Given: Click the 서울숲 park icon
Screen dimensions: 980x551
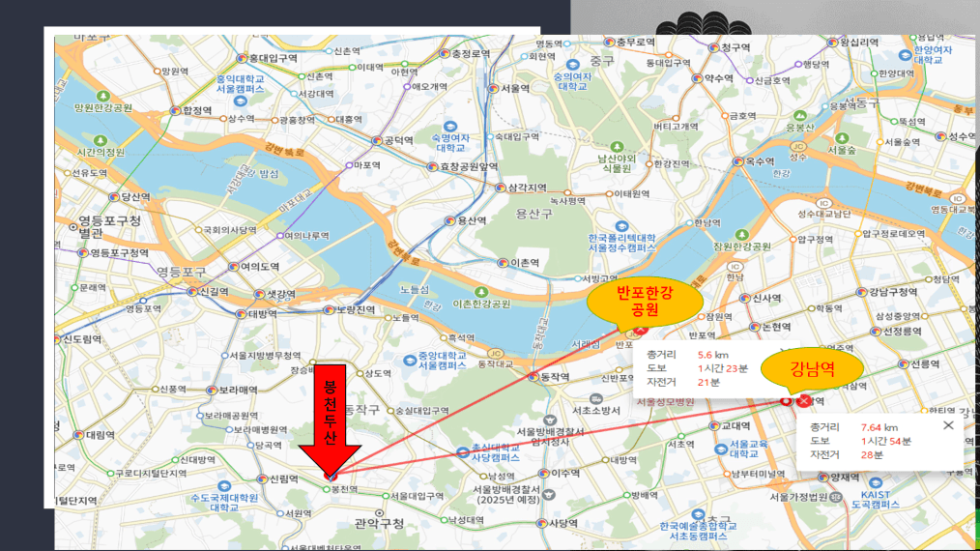Looking at the screenshot, I should point(842,138).
